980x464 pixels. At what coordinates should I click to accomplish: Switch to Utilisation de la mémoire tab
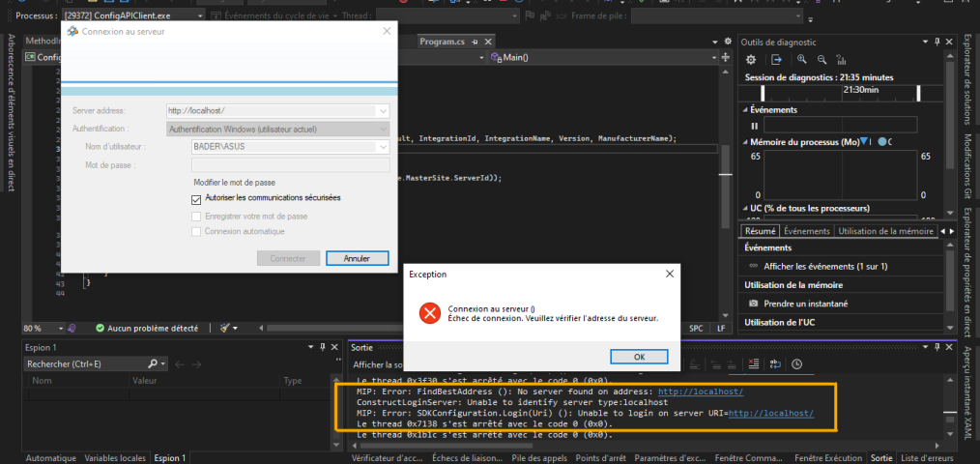click(x=883, y=231)
